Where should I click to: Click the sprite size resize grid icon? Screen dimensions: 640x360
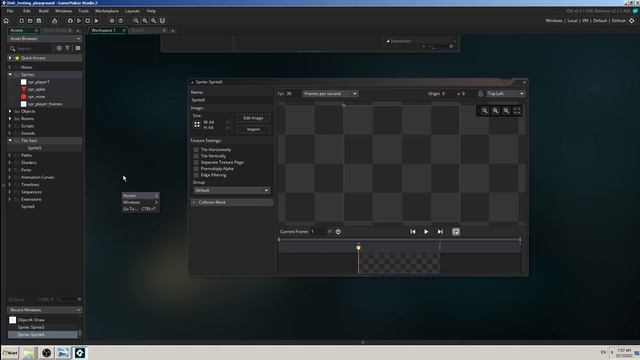click(x=197, y=124)
